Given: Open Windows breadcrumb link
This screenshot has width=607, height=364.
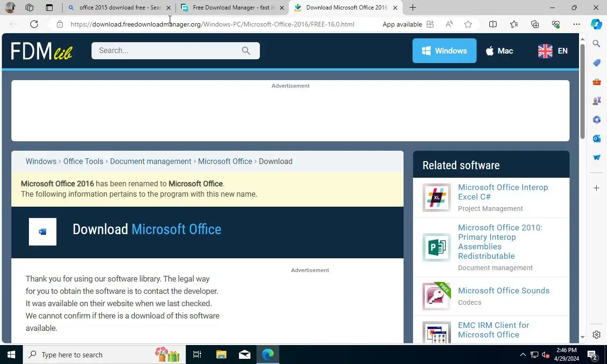Looking at the screenshot, I should click(41, 161).
